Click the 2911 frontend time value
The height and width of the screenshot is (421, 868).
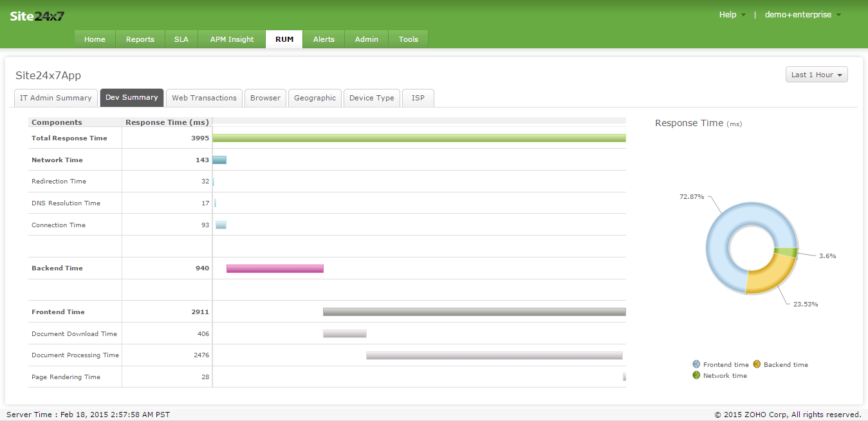click(x=200, y=312)
